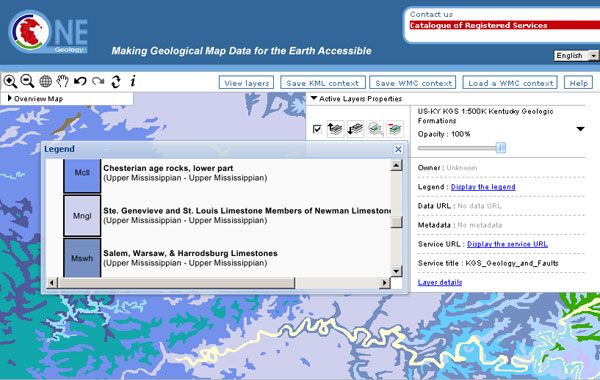The height and width of the screenshot is (380, 600).
Task: Click legend horizontal scrollbar right arrow
Action: tap(385, 283)
